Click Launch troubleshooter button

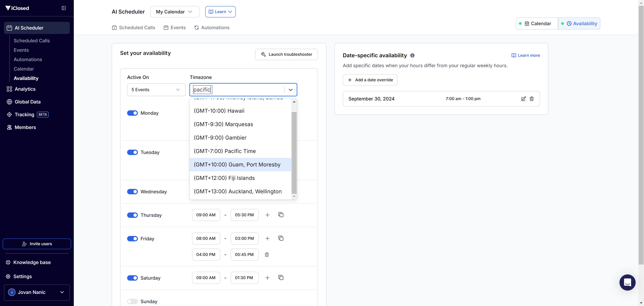286,54
